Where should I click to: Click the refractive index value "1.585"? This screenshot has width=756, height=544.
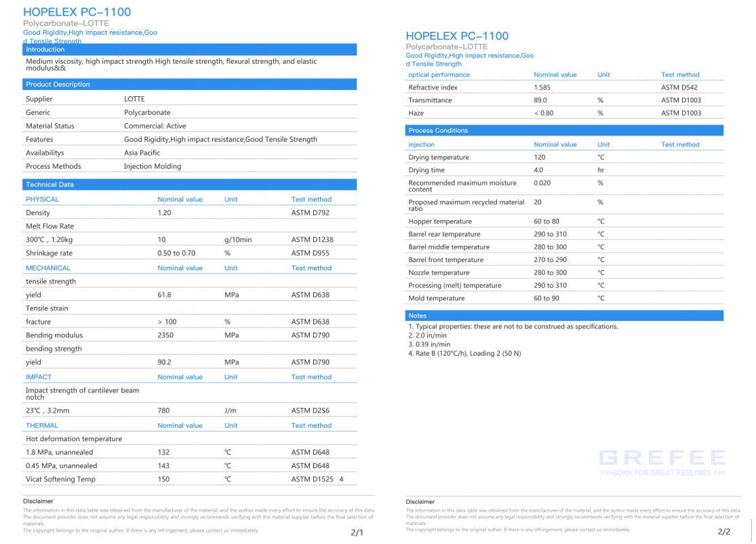pos(542,87)
